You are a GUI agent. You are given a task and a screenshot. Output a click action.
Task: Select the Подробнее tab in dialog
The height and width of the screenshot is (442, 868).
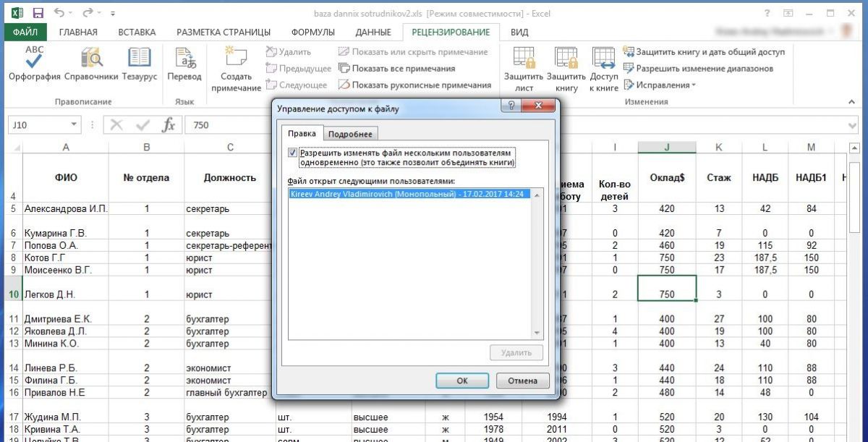click(350, 134)
